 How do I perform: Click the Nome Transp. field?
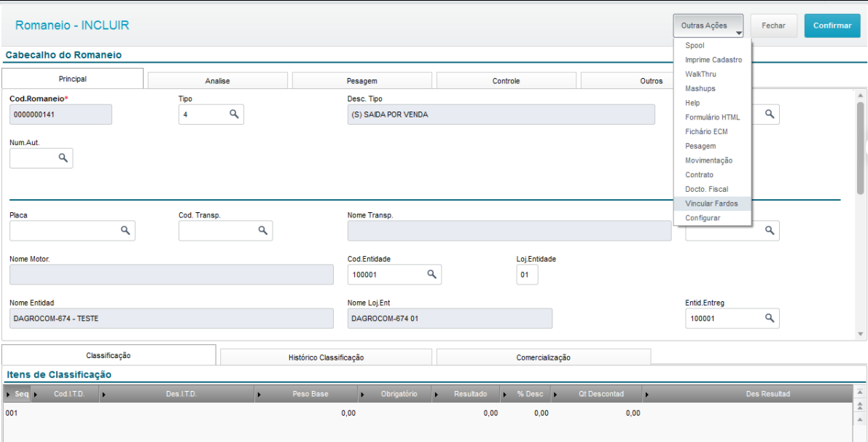point(509,230)
